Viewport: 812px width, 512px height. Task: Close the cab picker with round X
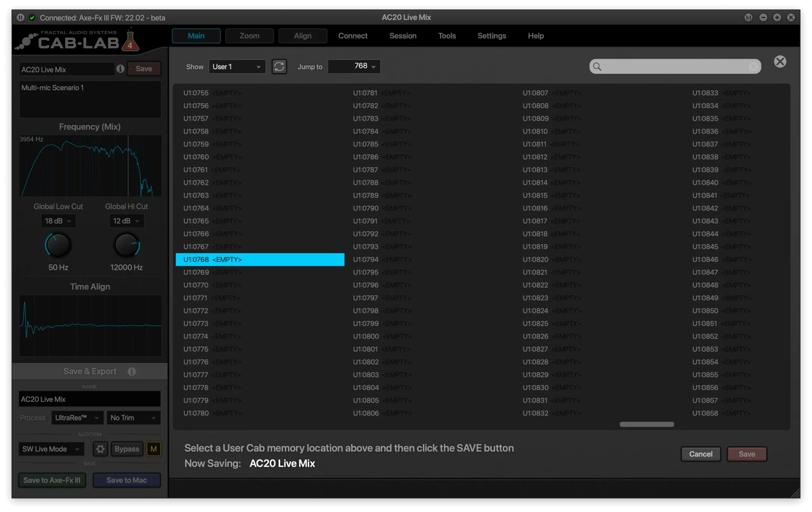coord(780,61)
